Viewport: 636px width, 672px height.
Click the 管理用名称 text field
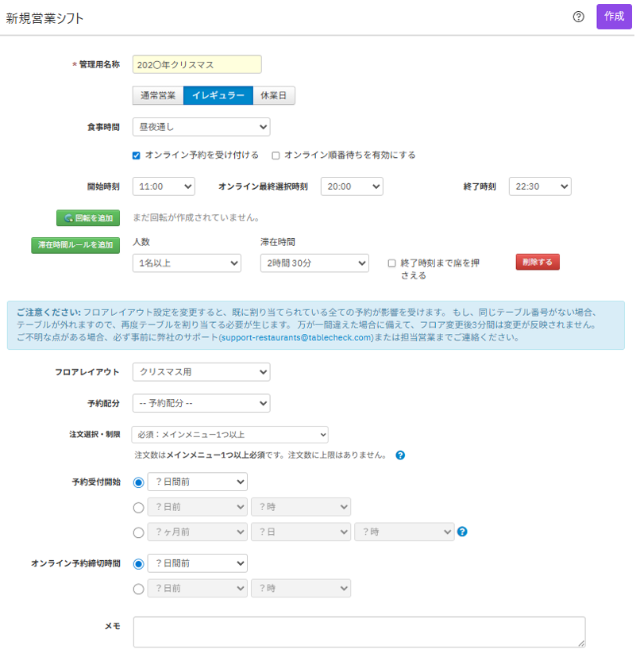(x=197, y=64)
